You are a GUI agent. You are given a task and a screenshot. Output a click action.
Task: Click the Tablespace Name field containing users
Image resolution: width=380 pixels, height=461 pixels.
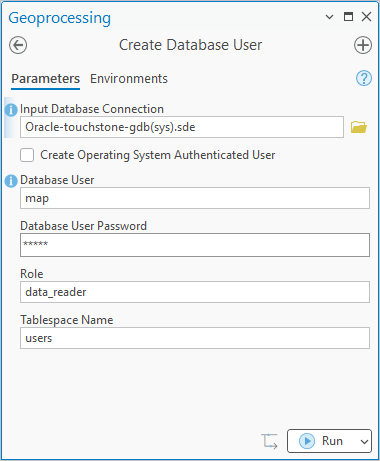tap(195, 338)
